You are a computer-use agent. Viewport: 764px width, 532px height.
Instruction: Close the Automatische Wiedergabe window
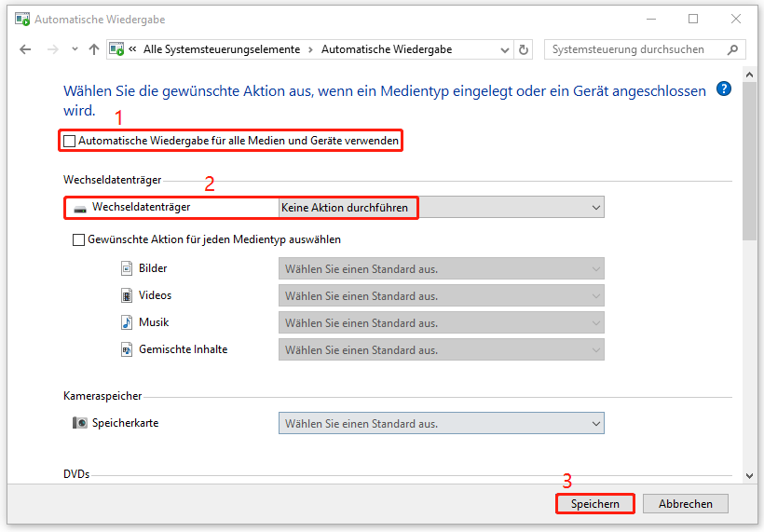[x=736, y=20]
